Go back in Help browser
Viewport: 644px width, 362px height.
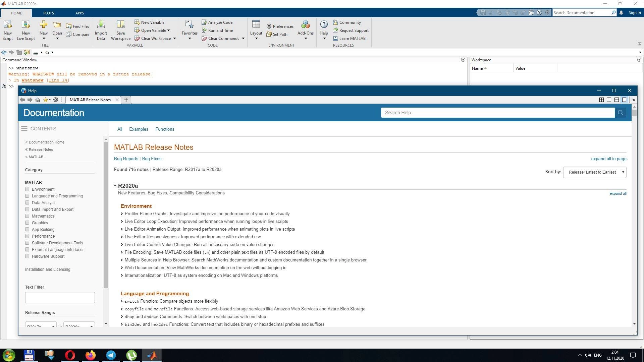point(22,100)
